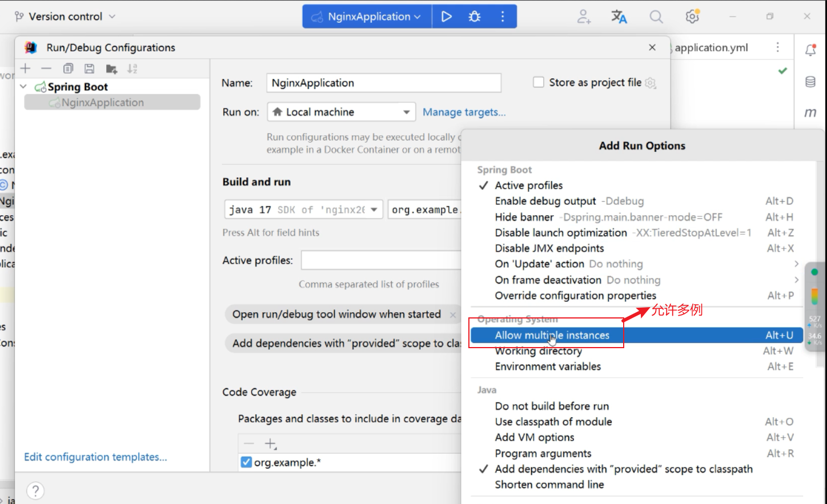Uncheck org.example.* coverage package
This screenshot has width=827, height=504.
coord(246,462)
